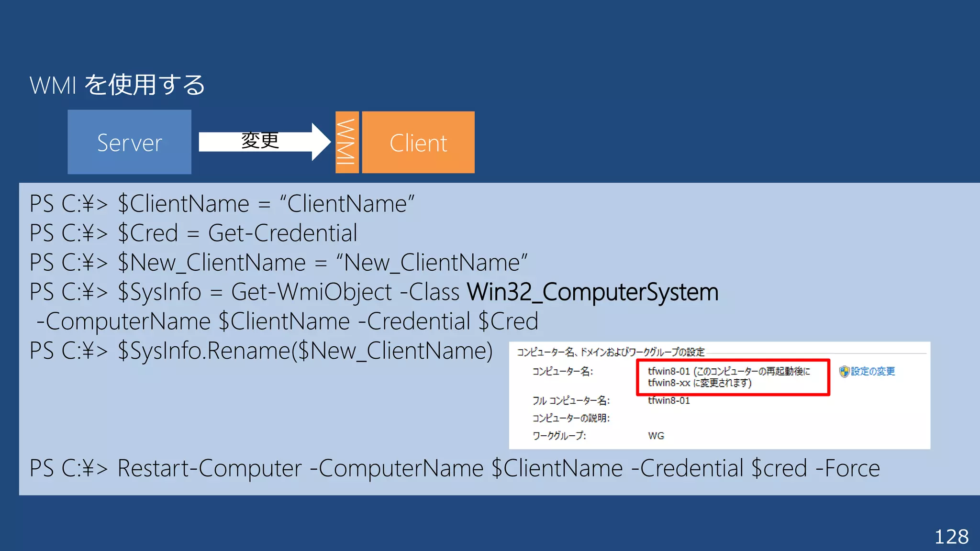This screenshot has width=980, height=551.
Task: Click the slide number 128
Action: pyautogui.click(x=951, y=537)
